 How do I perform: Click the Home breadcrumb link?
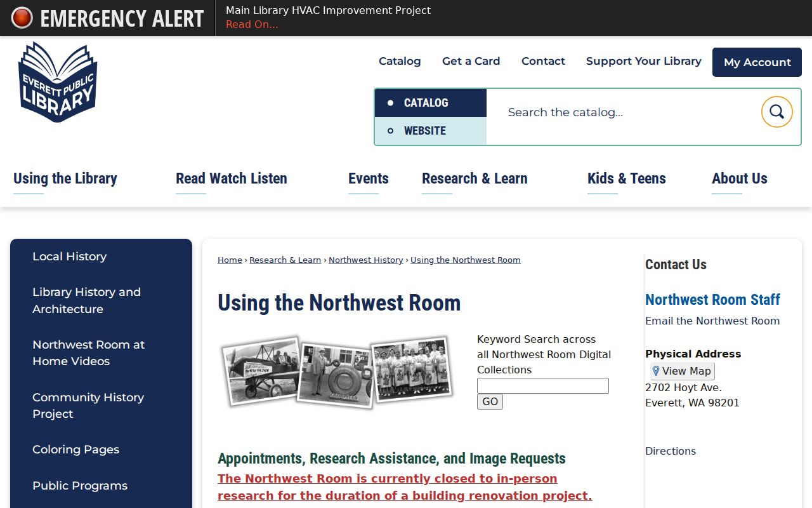click(230, 260)
